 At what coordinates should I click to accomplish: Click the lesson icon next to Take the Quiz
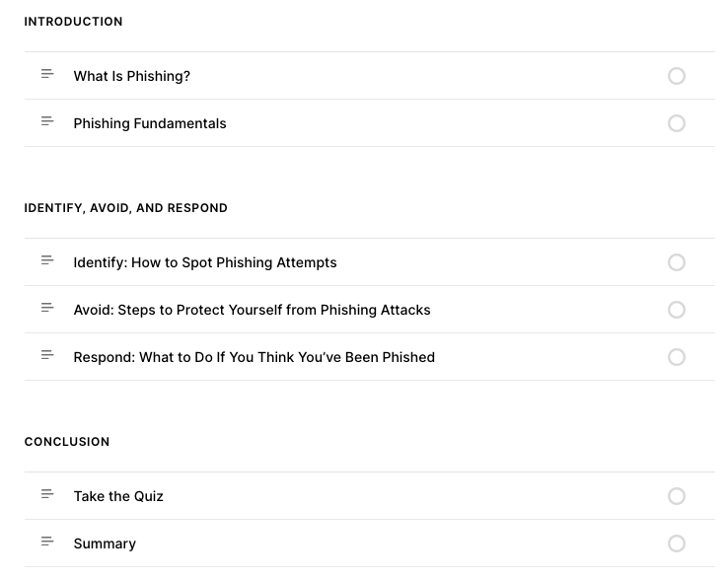47,495
